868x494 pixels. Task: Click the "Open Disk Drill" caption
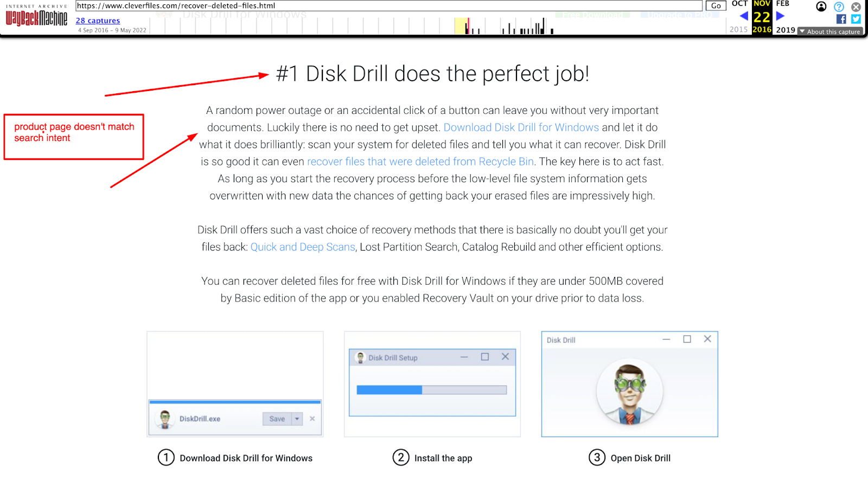click(641, 458)
